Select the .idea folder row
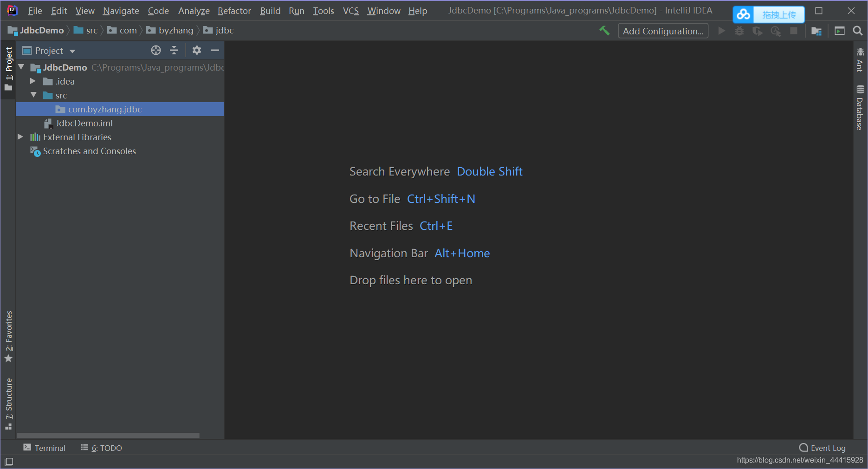The height and width of the screenshot is (469, 868). click(x=120, y=81)
